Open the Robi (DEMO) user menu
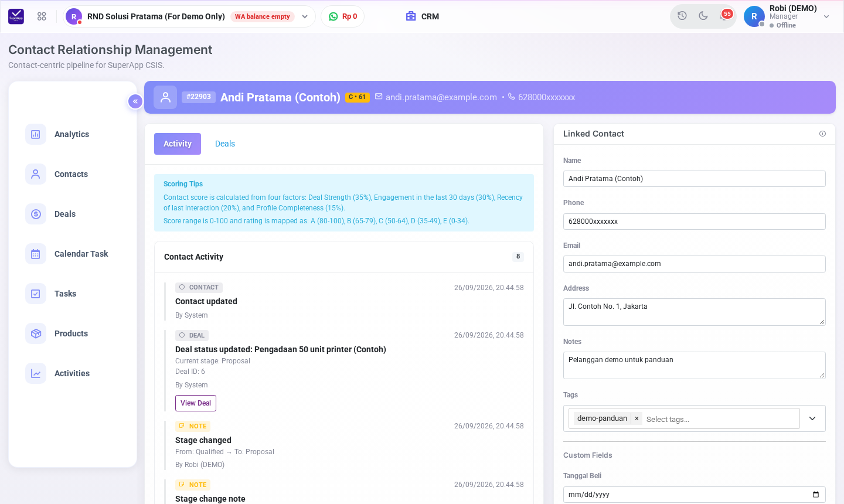This screenshot has width=844, height=504. click(787, 16)
